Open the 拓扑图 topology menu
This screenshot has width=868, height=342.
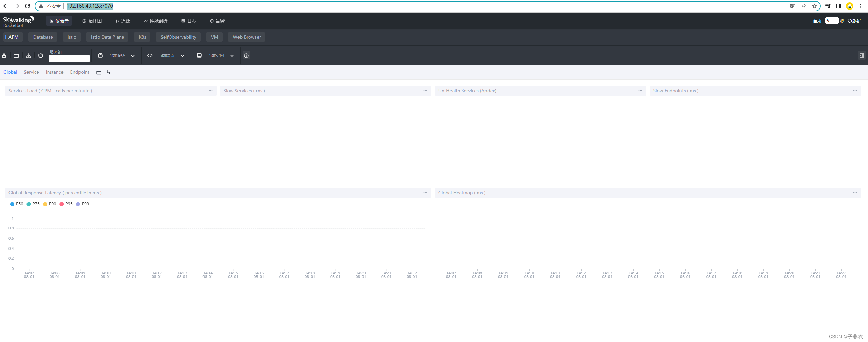pyautogui.click(x=92, y=21)
